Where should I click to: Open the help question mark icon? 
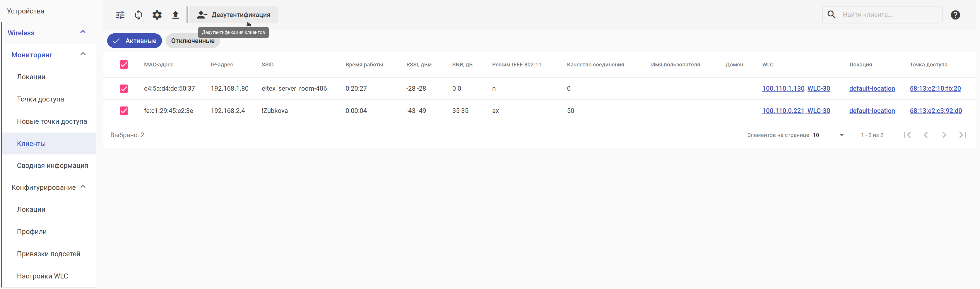coord(955,15)
